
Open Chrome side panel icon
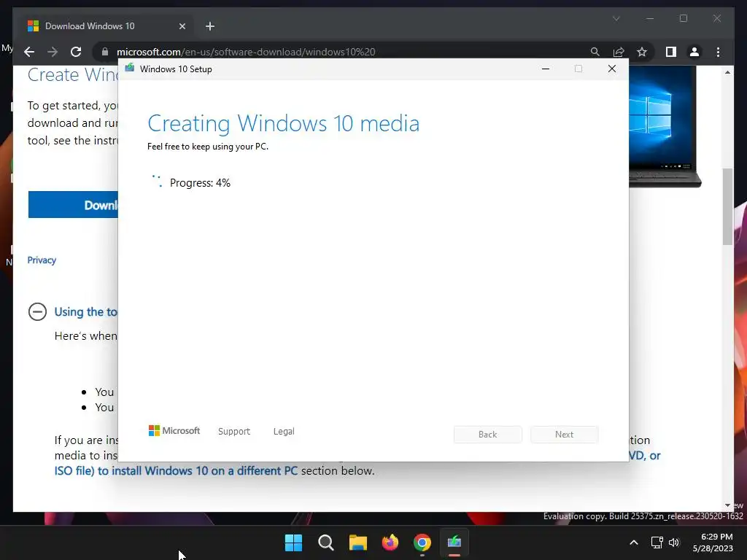[671, 52]
